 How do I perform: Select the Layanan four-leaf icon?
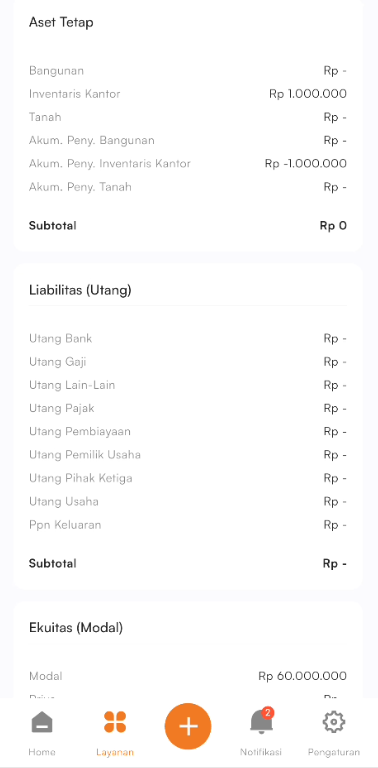pos(115,722)
